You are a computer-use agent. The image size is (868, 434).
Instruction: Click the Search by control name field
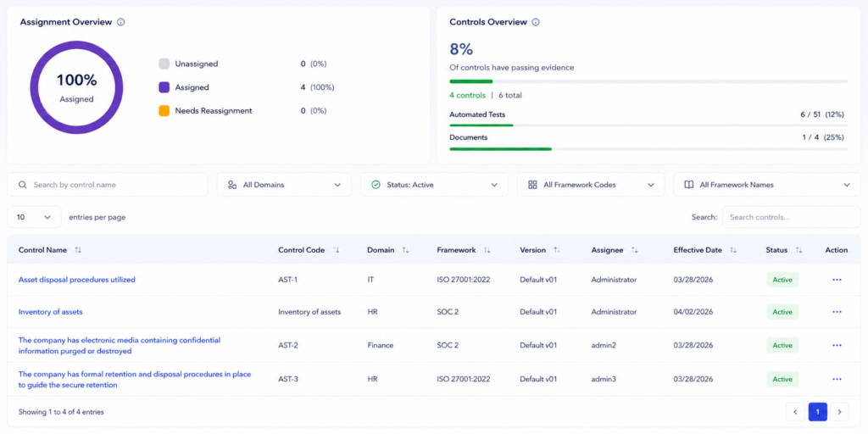tap(108, 185)
